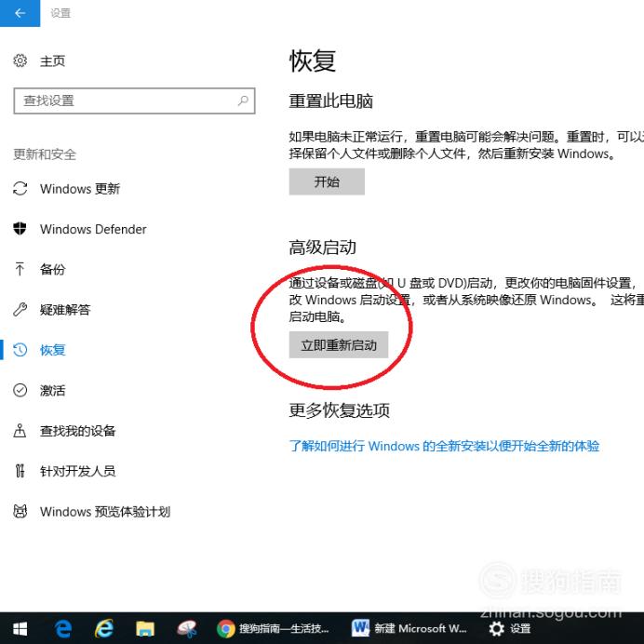Open the Windows 全新安装 help link
This screenshot has width=644, height=644.
(444, 446)
